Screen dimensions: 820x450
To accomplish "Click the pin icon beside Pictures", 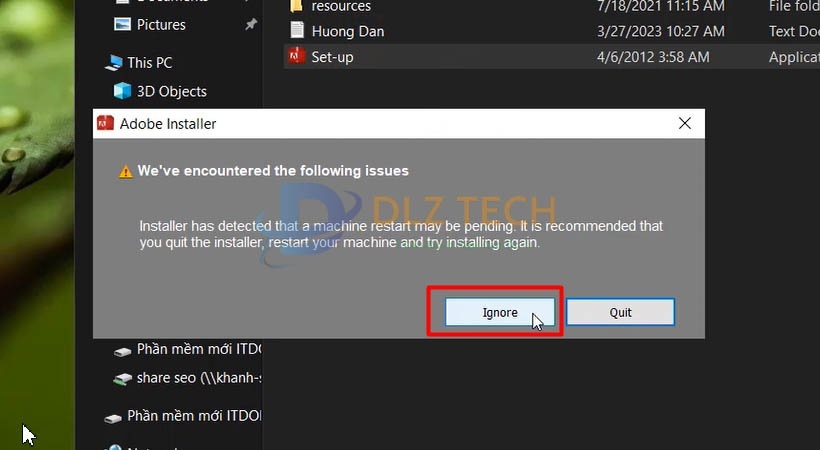I will point(251,24).
